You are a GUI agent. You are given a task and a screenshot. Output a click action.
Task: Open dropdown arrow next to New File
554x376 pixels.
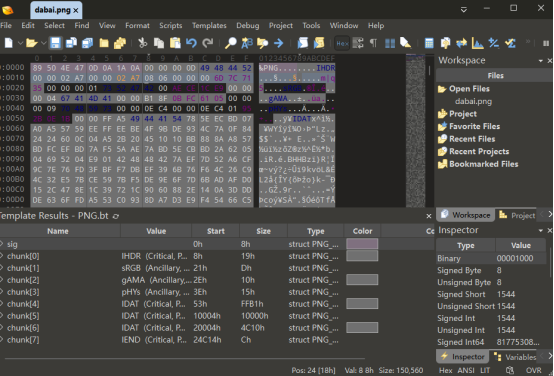pos(20,43)
